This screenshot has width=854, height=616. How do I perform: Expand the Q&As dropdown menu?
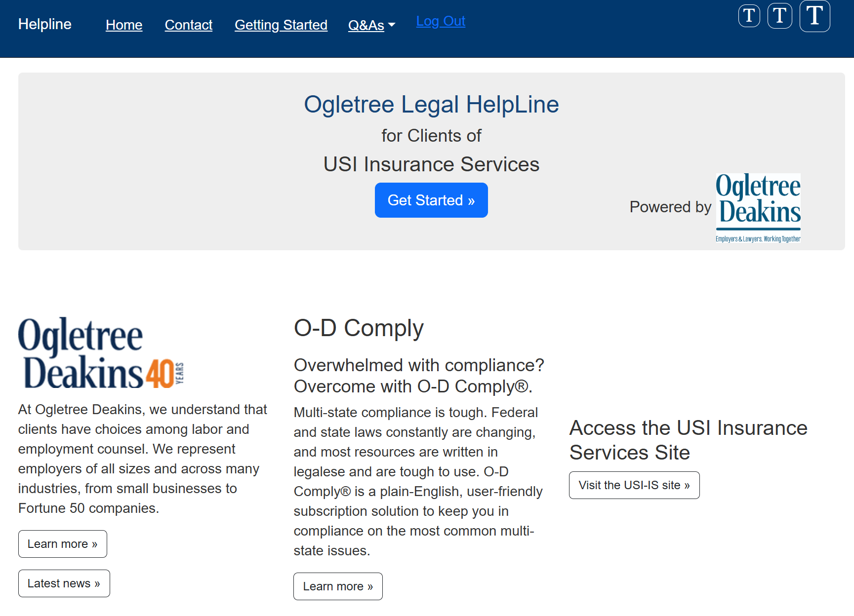click(371, 25)
